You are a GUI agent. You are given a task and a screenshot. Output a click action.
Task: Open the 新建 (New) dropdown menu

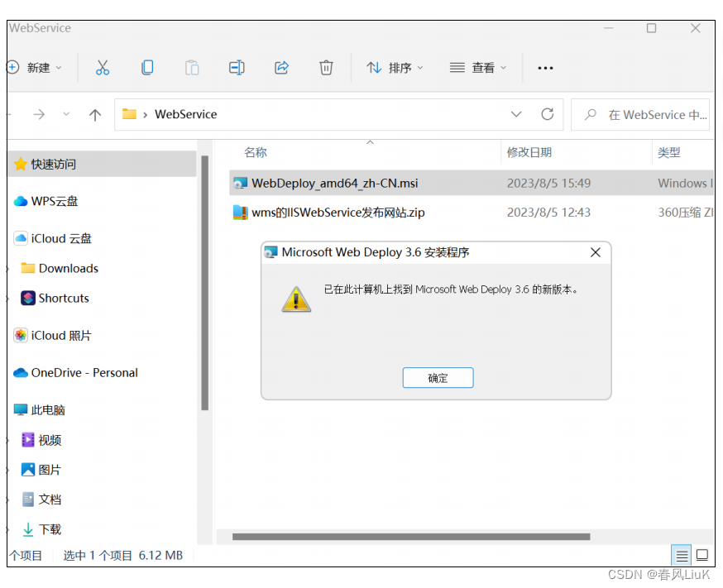(x=36, y=68)
